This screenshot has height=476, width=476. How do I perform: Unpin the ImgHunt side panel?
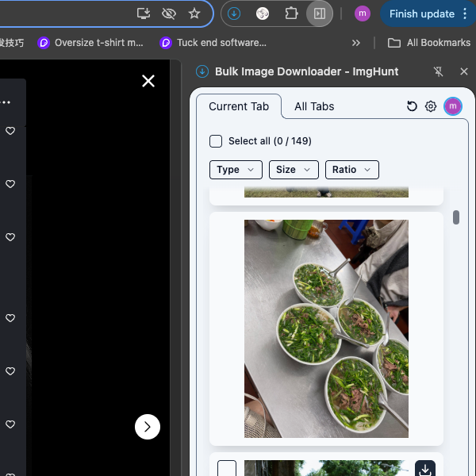click(438, 72)
